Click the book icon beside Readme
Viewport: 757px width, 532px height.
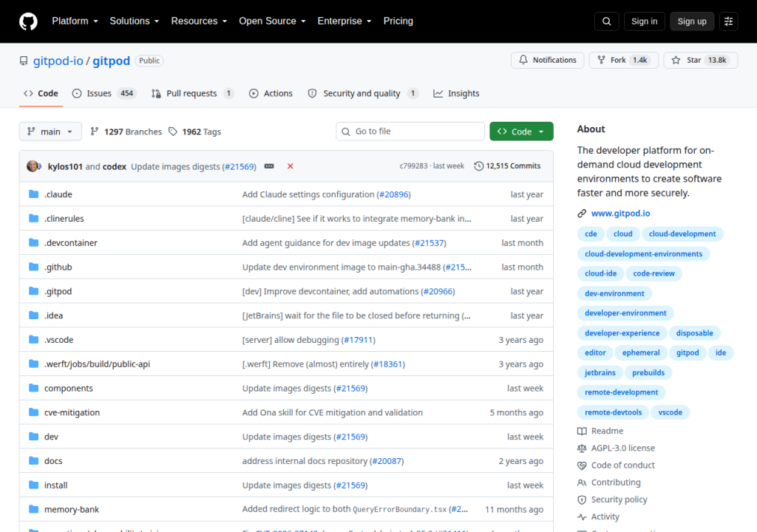582,431
